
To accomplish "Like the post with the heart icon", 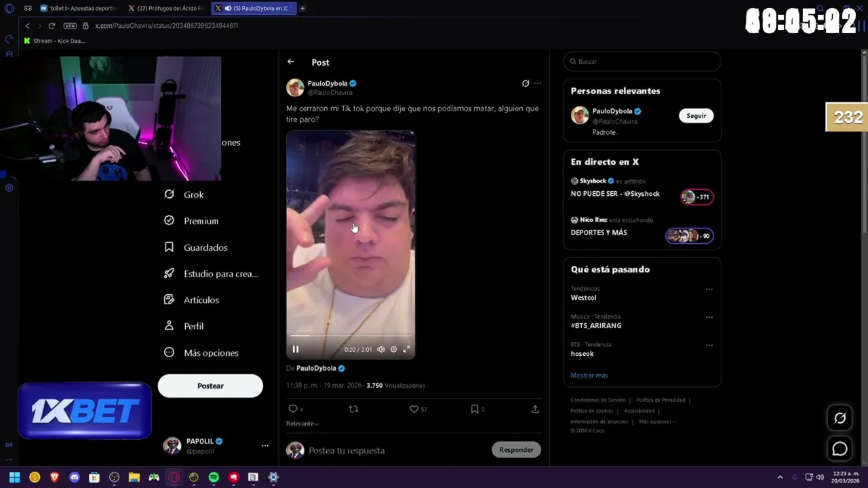I will (414, 409).
